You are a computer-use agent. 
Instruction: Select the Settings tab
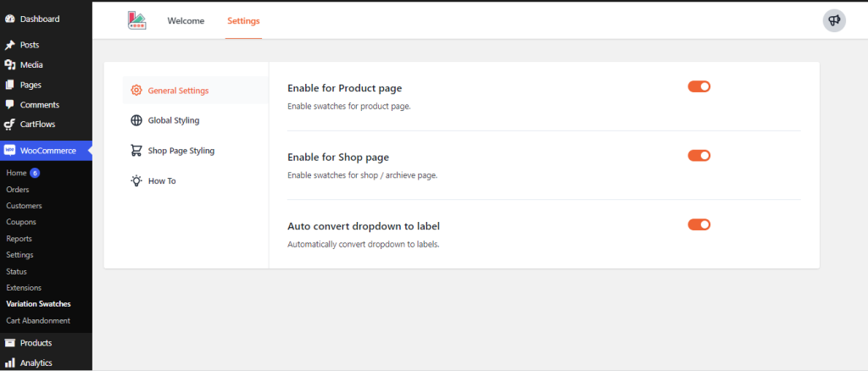point(243,21)
